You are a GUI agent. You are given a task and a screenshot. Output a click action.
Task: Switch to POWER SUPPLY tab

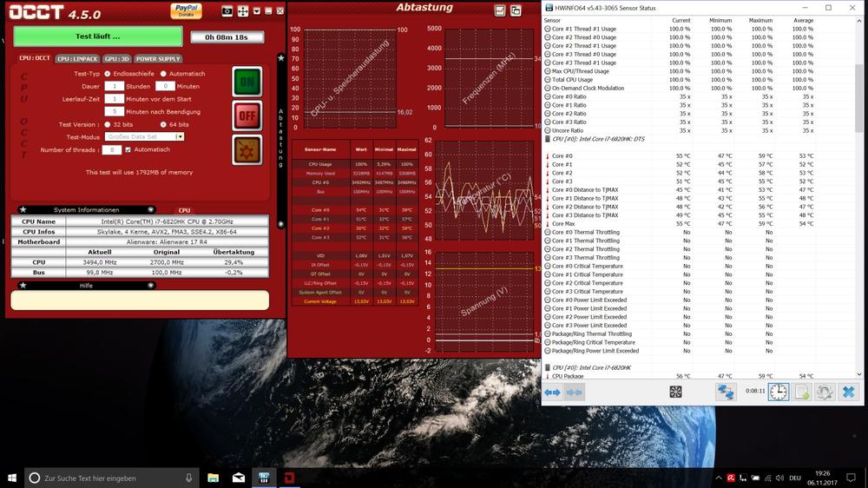158,59
